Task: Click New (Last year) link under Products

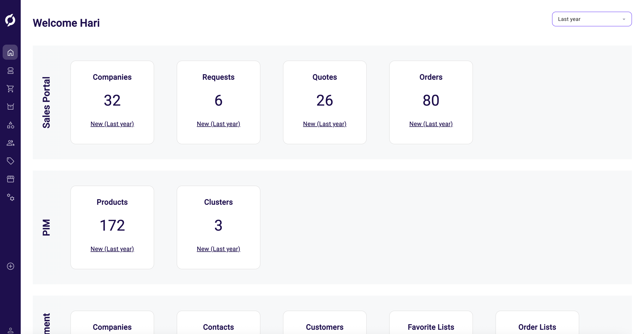Action: (112, 249)
